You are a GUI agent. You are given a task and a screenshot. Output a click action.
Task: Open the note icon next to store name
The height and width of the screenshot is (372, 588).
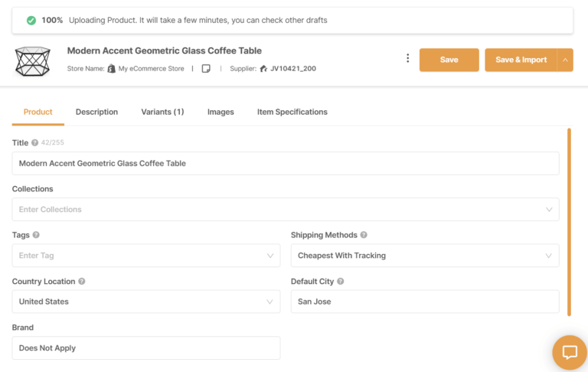click(206, 69)
